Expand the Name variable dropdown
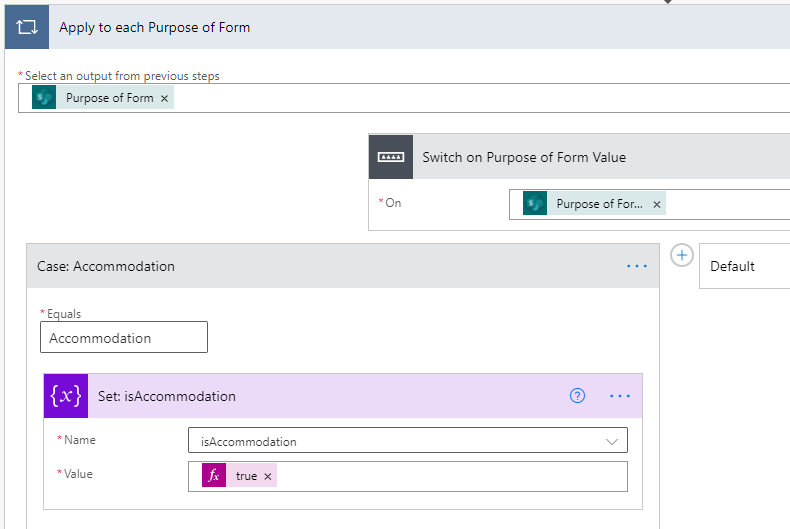The height and width of the screenshot is (529, 790). click(x=611, y=441)
